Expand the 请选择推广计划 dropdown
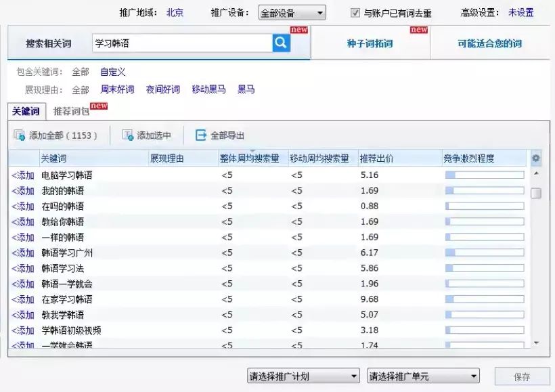This screenshot has width=555, height=392. click(303, 376)
